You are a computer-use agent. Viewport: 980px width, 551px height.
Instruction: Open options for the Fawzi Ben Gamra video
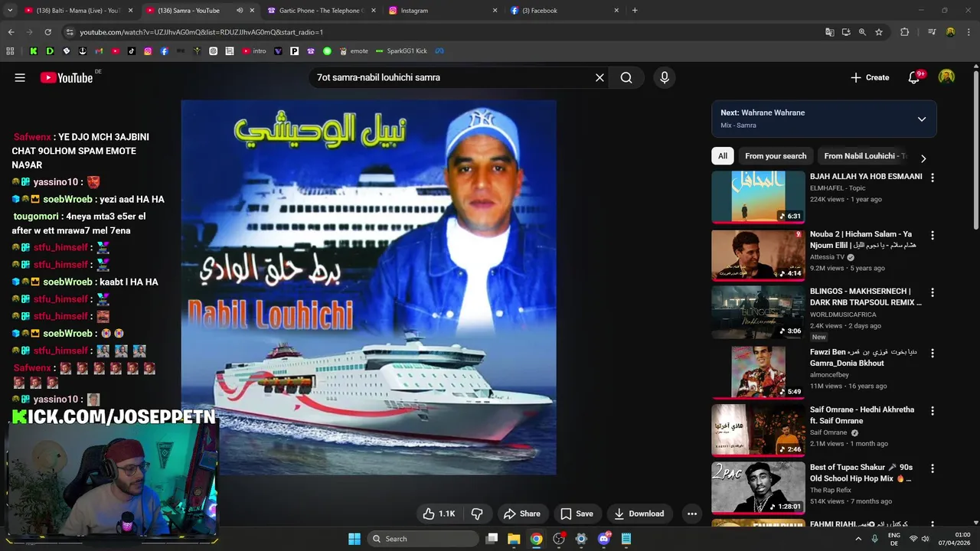click(932, 354)
